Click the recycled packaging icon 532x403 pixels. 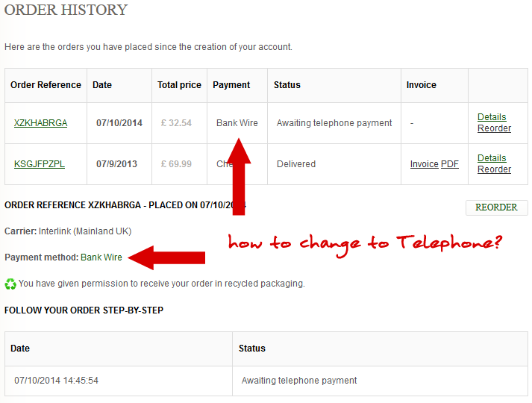[x=10, y=284]
